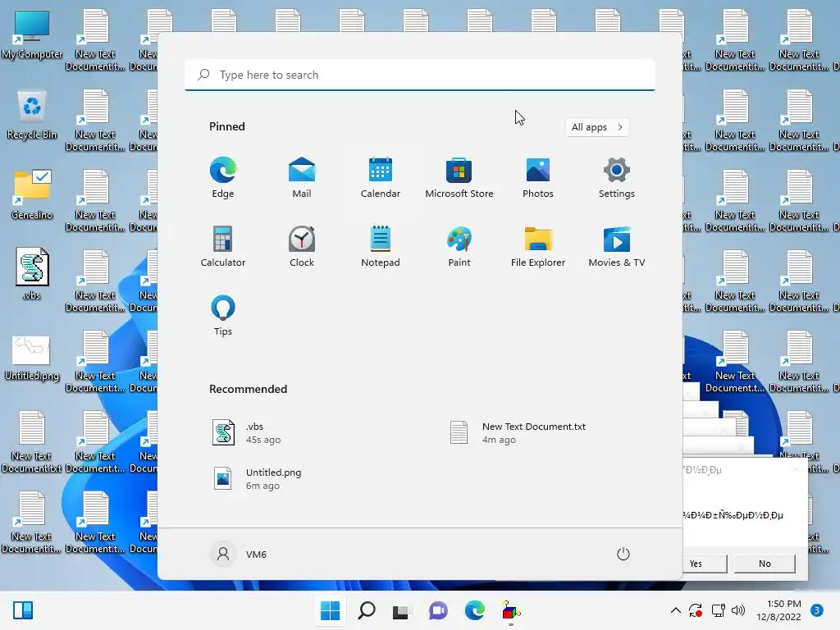Expand the All apps list
The height and width of the screenshot is (630, 840).
597,127
